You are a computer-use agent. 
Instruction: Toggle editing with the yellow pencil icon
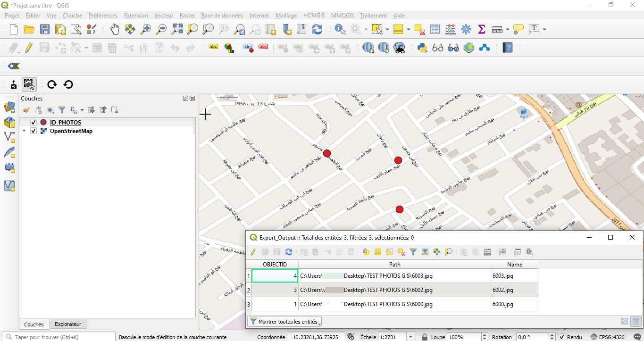point(29,48)
